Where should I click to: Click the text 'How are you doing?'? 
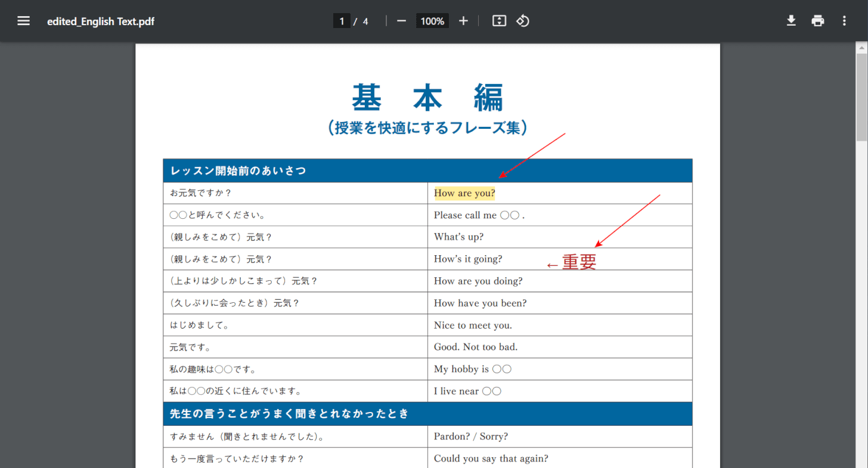tap(478, 281)
